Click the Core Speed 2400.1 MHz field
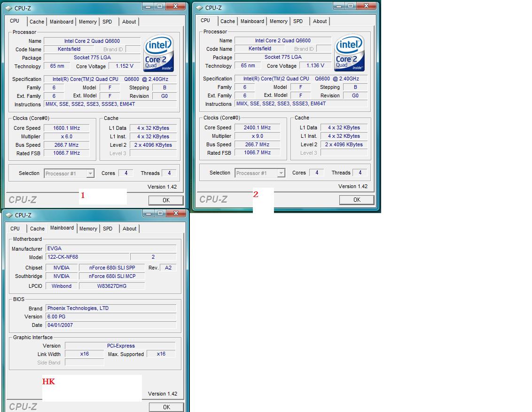The width and height of the screenshot is (532, 412). (x=257, y=127)
